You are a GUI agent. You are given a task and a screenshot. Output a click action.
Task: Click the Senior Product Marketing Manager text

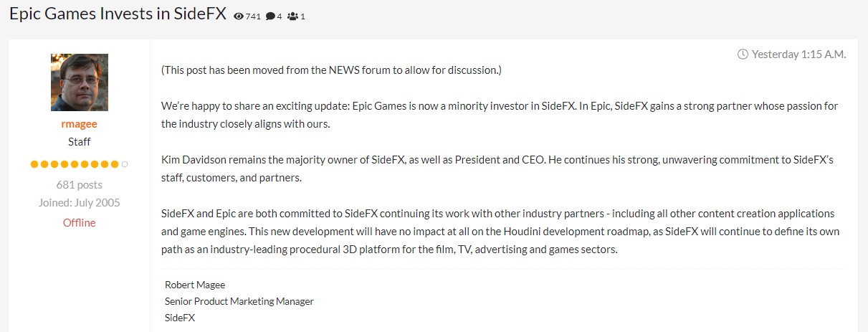tap(239, 301)
